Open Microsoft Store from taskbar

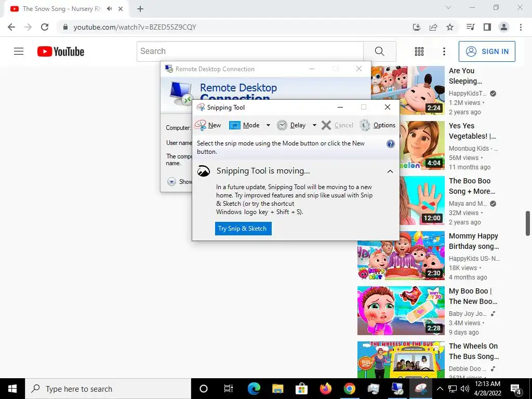click(x=301, y=389)
